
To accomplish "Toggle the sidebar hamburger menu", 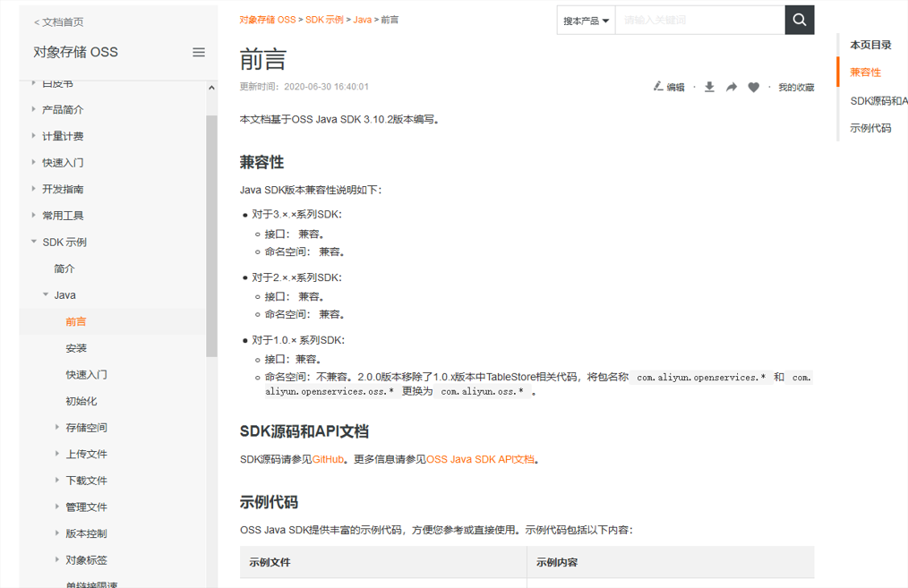I will (x=199, y=52).
